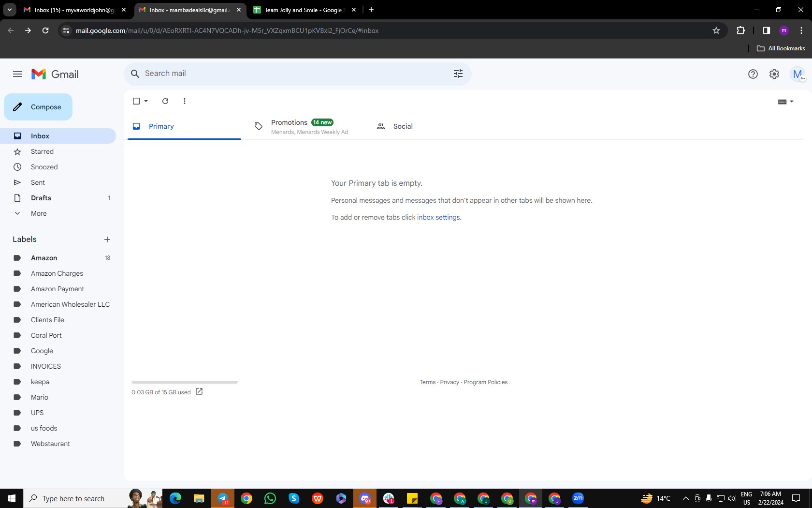Bookmark this page with star icon
The width and height of the screenshot is (812, 508).
[x=716, y=30]
